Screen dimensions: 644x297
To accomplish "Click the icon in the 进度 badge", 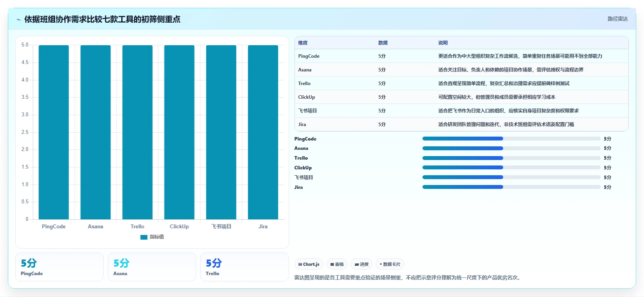I will pyautogui.click(x=357, y=264).
